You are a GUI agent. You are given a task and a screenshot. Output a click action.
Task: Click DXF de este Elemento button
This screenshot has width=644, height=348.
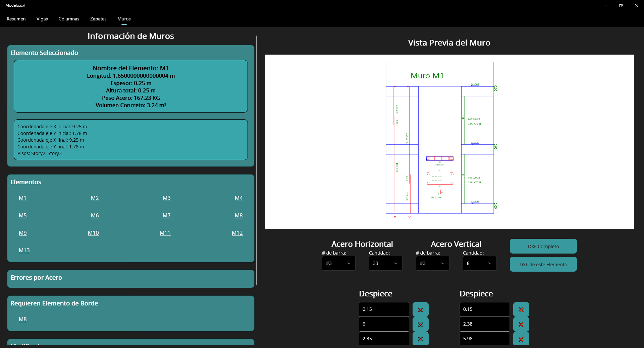pos(543,264)
